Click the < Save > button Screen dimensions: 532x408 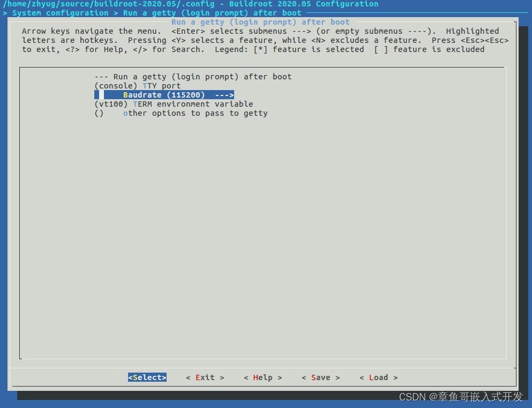pos(320,377)
